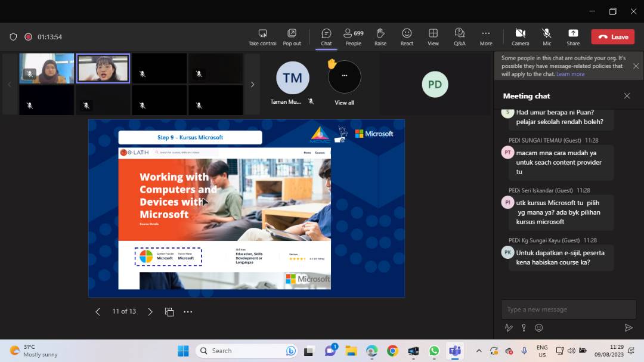Click the message about kursus Microsoft
The image size is (644, 362).
coord(561,212)
